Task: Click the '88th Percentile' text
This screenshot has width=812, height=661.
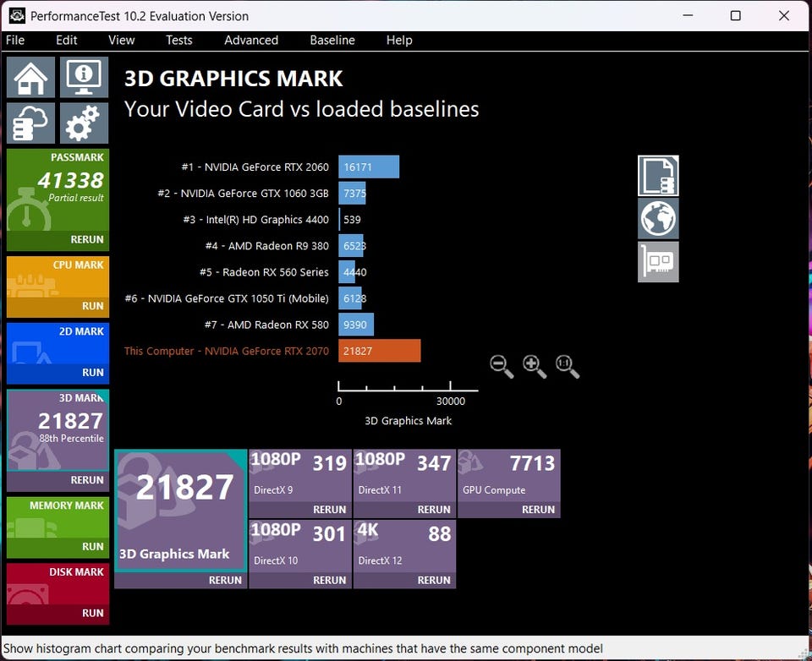Action: (x=71, y=439)
